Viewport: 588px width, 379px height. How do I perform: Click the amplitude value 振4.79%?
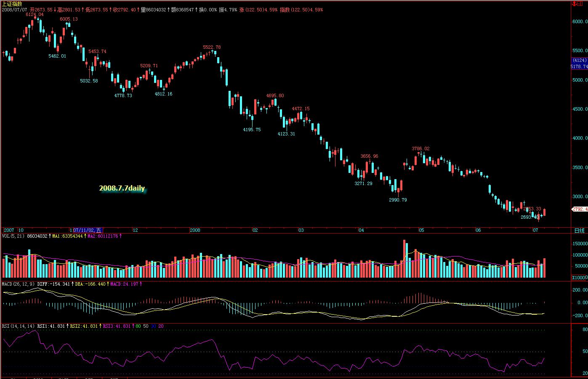(x=228, y=10)
